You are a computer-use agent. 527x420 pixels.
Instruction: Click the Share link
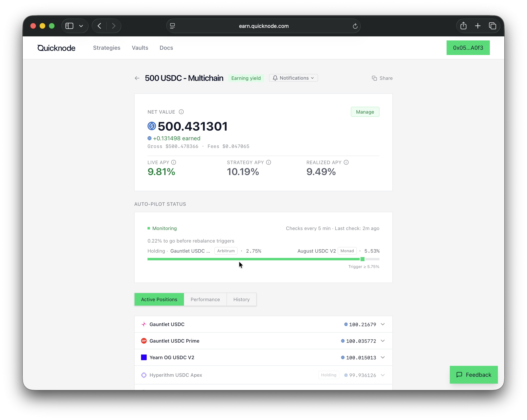pos(382,78)
